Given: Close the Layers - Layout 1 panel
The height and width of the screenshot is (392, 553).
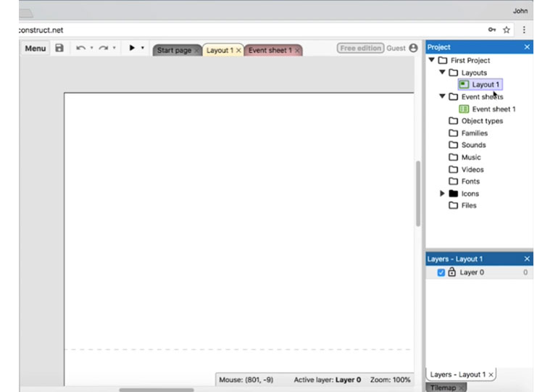Looking at the screenshot, I should [x=527, y=259].
